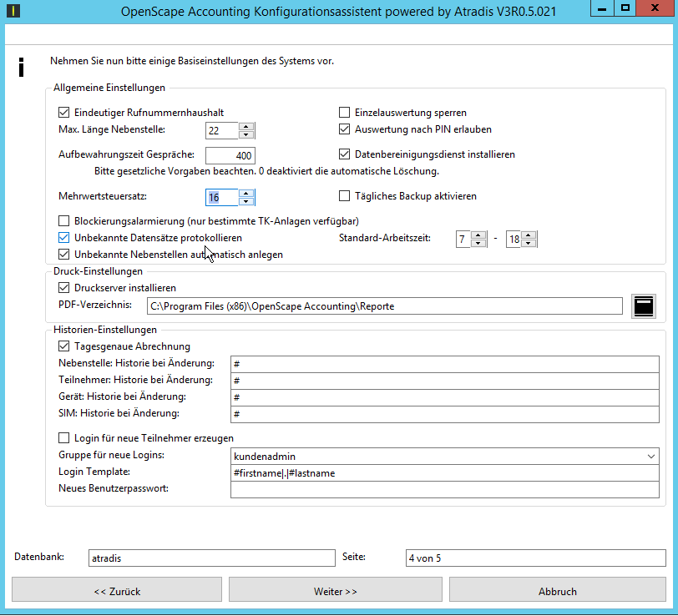Enable Tägliches Backup aktivieren

[x=344, y=196]
